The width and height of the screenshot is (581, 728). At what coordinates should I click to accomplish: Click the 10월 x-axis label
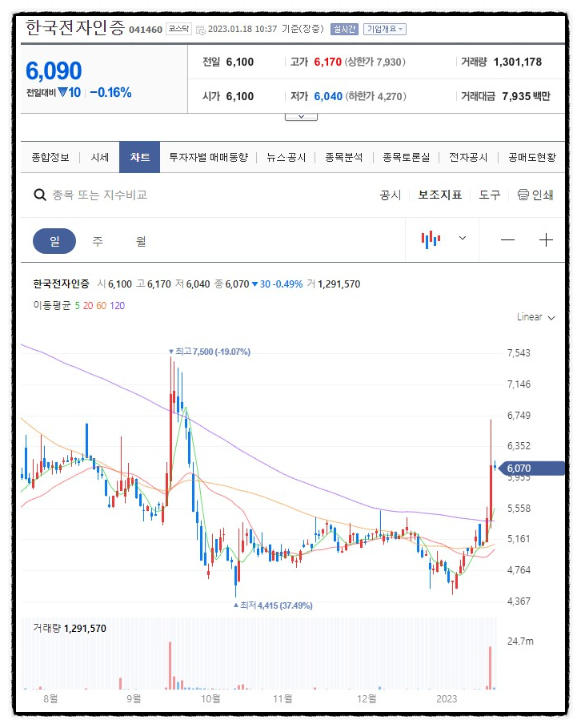[210, 698]
